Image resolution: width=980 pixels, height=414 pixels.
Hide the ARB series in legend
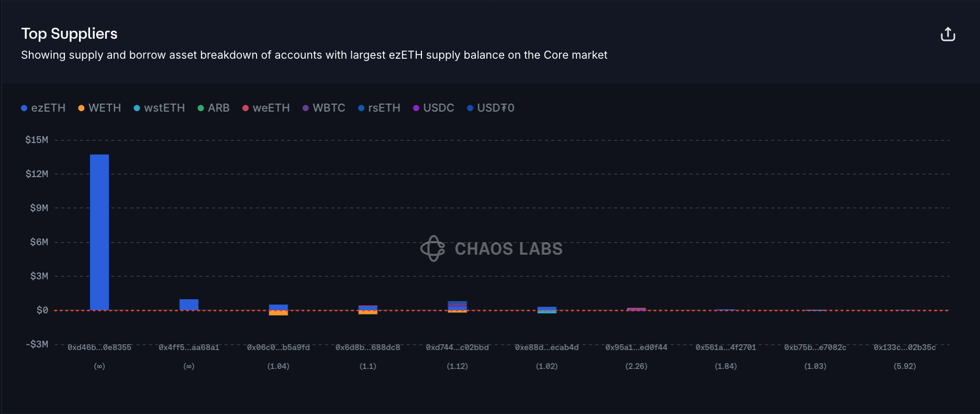(214, 108)
